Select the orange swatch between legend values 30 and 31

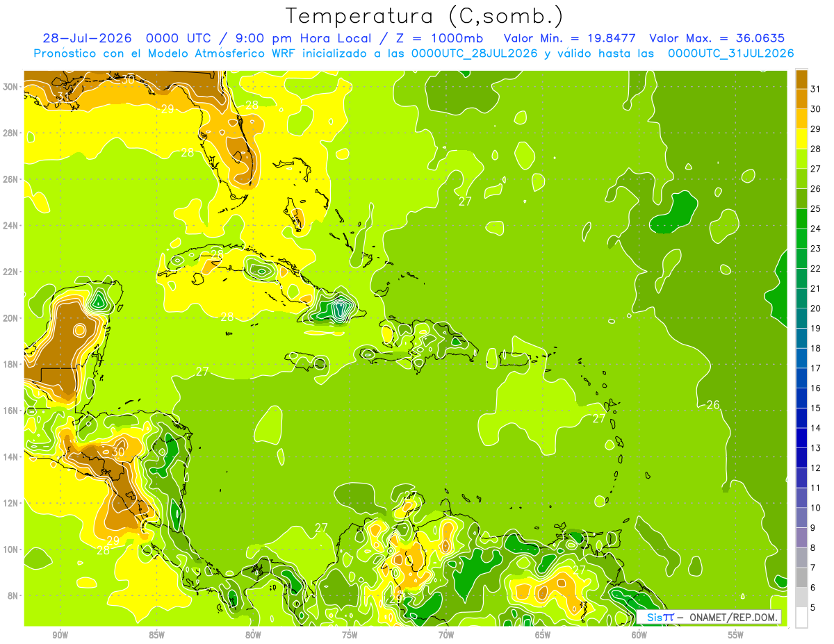tap(801, 99)
